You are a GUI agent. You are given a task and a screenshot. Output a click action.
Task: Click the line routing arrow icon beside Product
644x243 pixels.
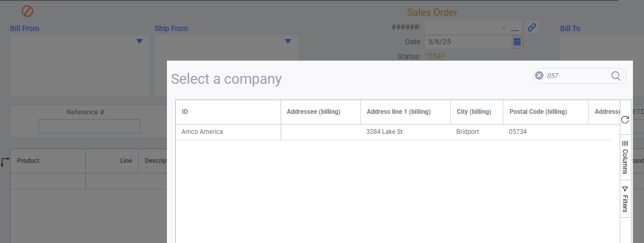[x=5, y=162]
